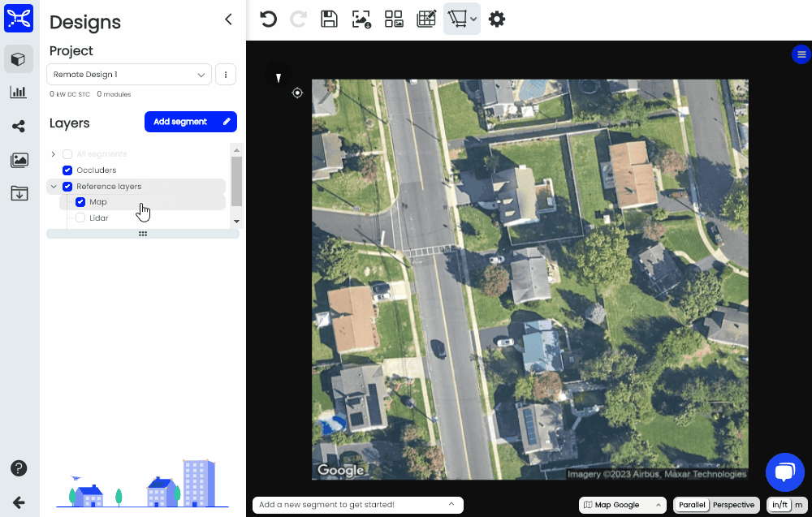Open the blue menu button above the map
The image size is (812, 517).
click(x=801, y=54)
